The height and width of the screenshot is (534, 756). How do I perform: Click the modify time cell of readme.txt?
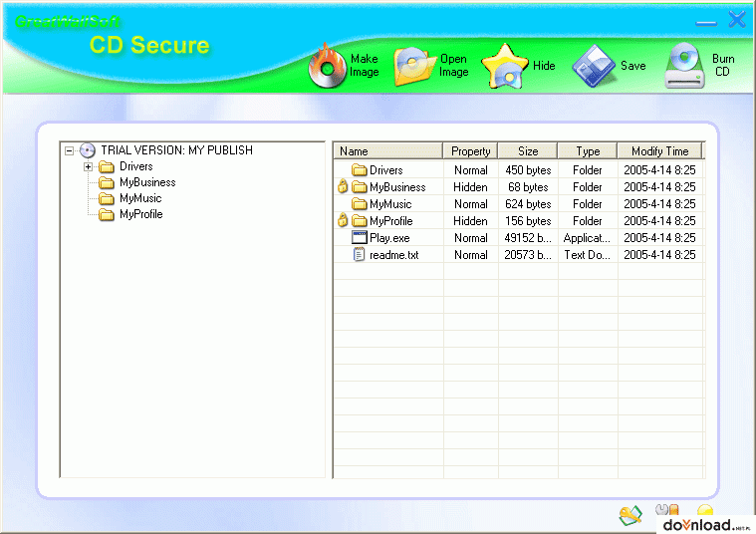659,254
